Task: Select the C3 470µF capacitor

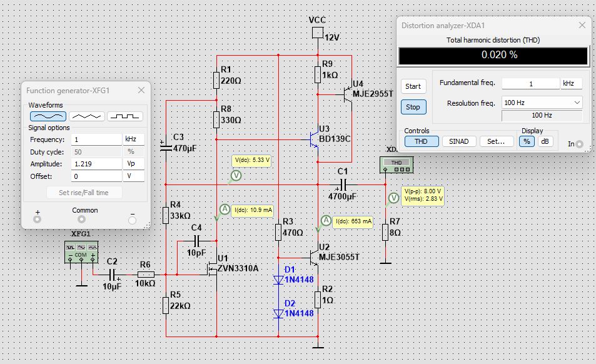Action: pos(166,146)
